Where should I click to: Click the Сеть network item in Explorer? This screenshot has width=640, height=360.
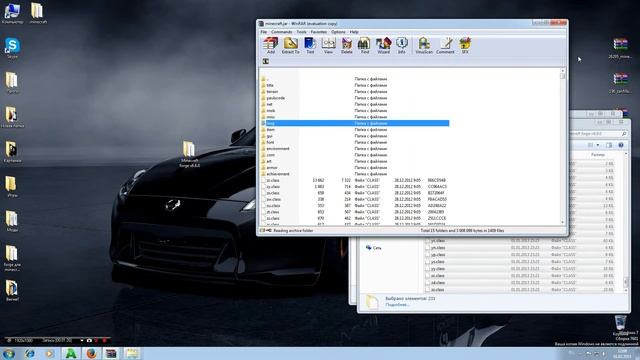373,248
